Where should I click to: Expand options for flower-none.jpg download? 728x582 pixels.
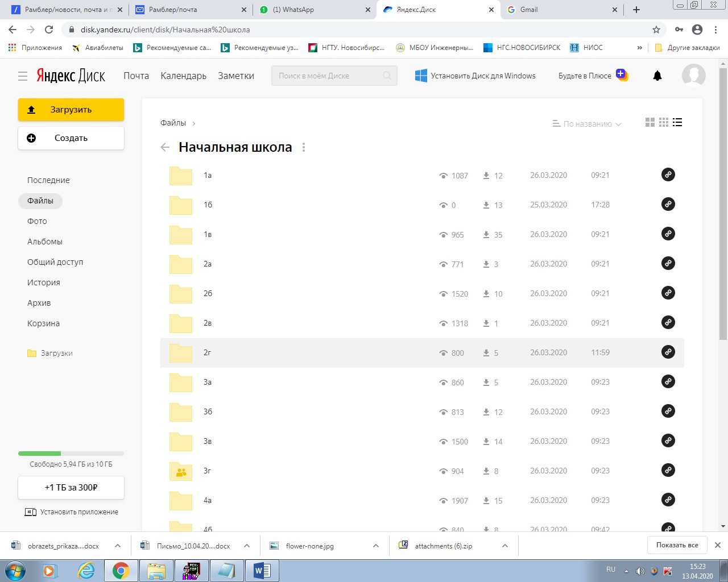click(x=376, y=546)
